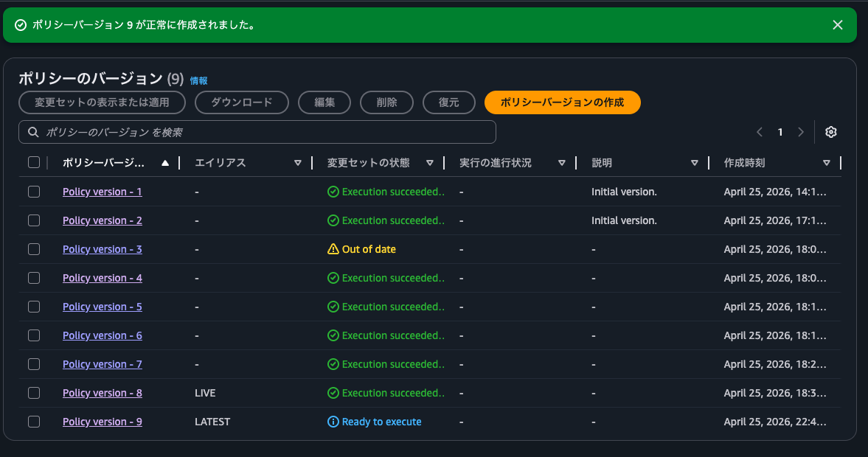Sort by エイリアス column arrow
The image size is (868, 457).
298,163
